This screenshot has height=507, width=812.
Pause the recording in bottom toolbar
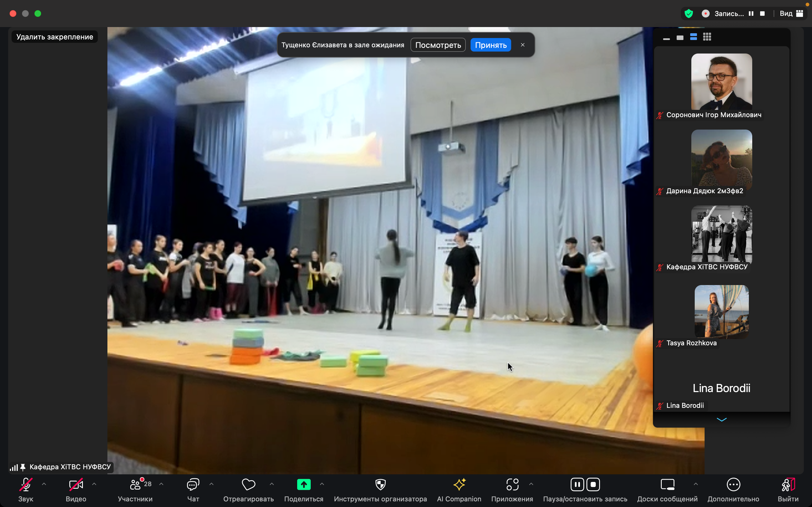click(x=577, y=484)
